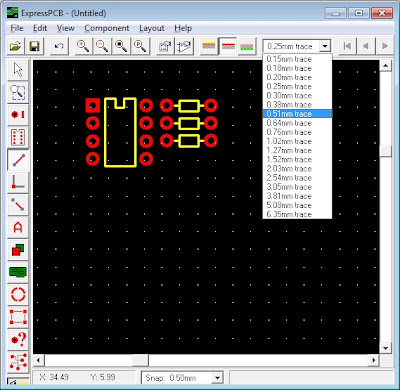Activate the place trace line tool
This screenshot has height=390, width=400.
point(18,160)
